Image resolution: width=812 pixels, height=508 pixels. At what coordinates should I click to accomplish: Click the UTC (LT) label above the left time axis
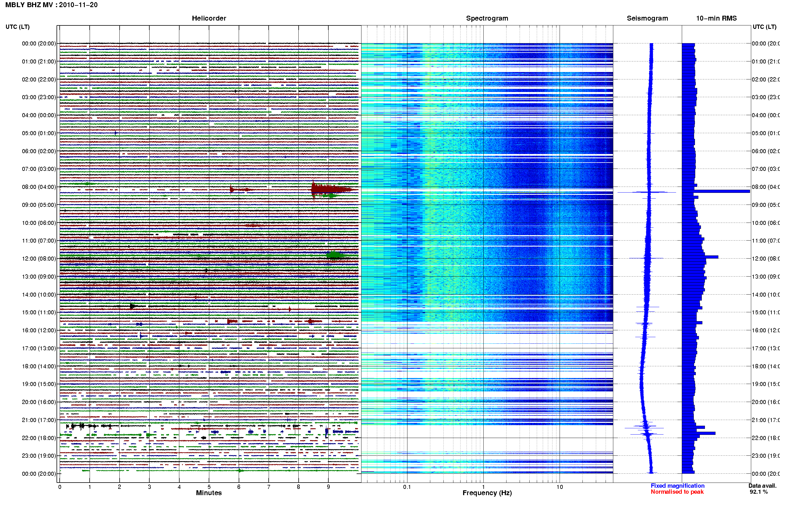(17, 27)
